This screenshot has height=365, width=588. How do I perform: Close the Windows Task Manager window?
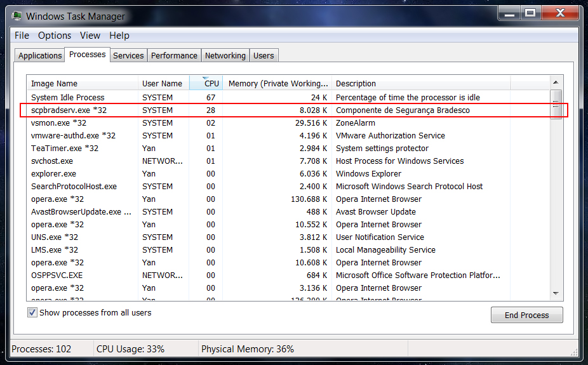(560, 13)
